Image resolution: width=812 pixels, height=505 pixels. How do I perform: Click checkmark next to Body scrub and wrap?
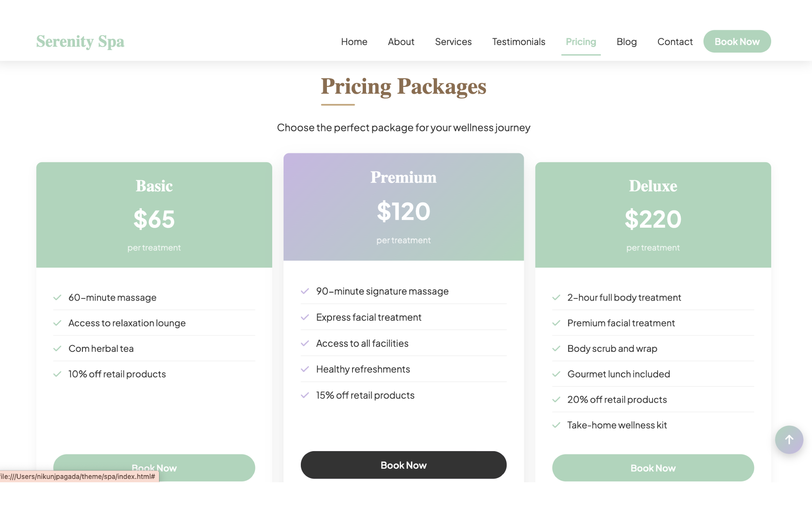(556, 348)
